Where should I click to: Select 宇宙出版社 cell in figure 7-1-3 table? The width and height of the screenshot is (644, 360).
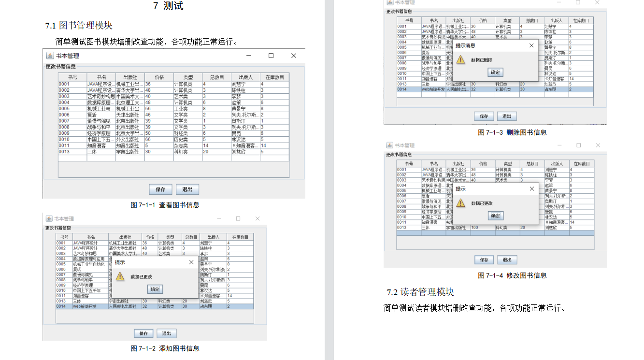click(x=458, y=84)
